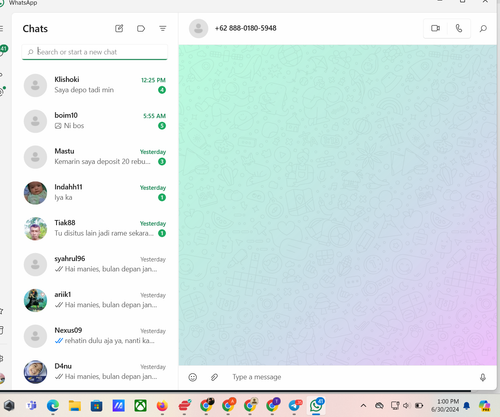Screen dimensions: 500x417
Task: Open the Copilot icon in the taskbar corner
Action: tap(484, 406)
